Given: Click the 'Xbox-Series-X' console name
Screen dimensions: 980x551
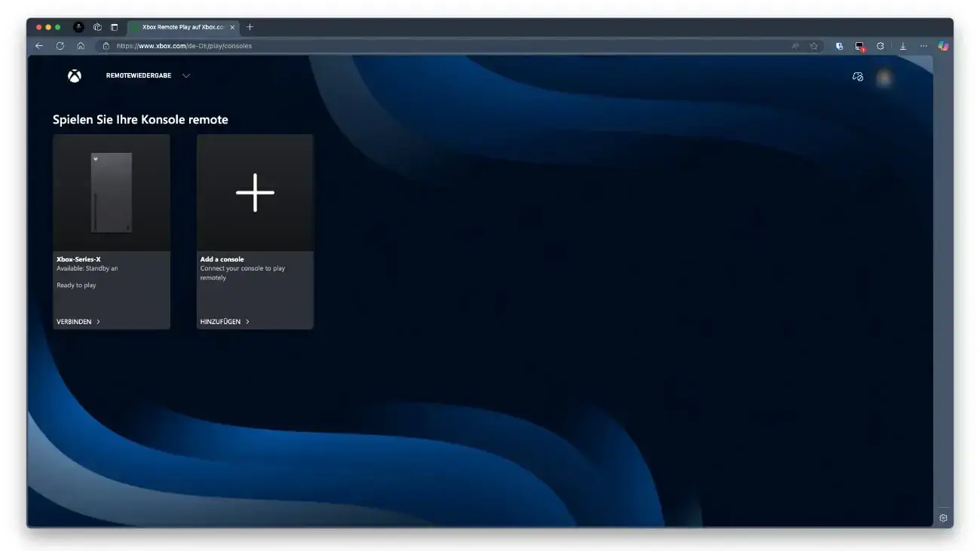Looking at the screenshot, I should click(78, 259).
